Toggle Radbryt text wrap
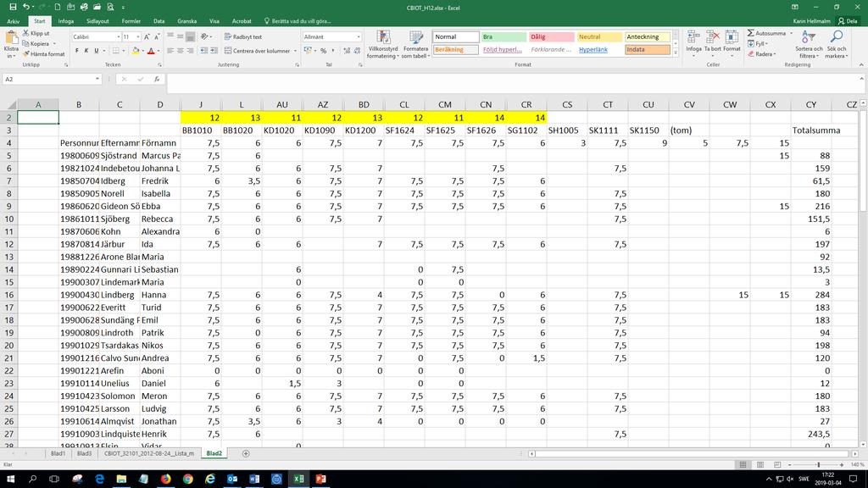 pos(243,37)
